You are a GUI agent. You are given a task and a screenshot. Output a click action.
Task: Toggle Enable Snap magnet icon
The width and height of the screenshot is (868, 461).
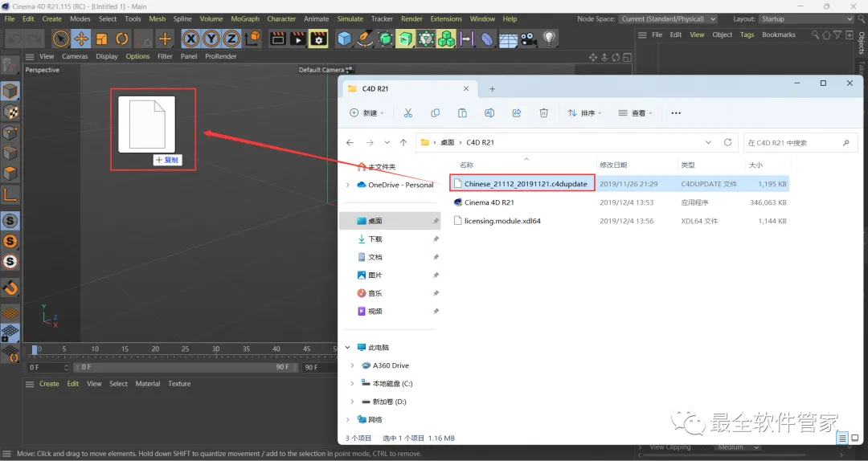point(10,288)
